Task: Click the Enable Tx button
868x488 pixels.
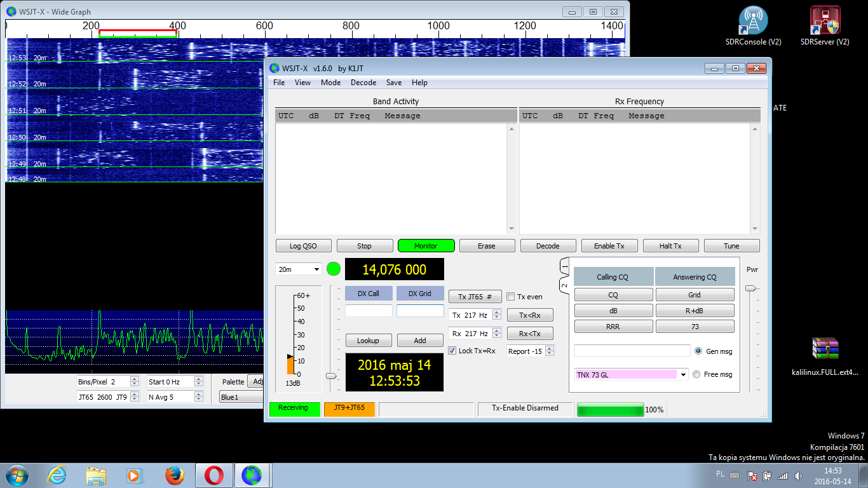Action: pos(609,246)
